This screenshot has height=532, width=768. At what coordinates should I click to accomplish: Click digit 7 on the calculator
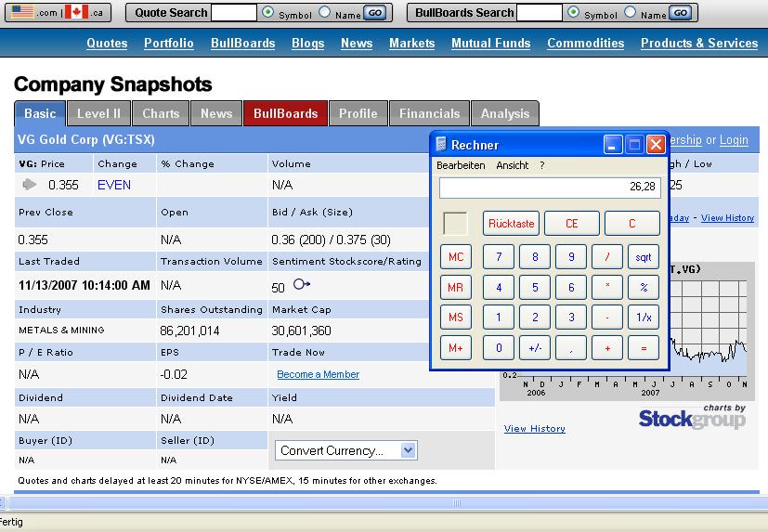[x=499, y=256]
